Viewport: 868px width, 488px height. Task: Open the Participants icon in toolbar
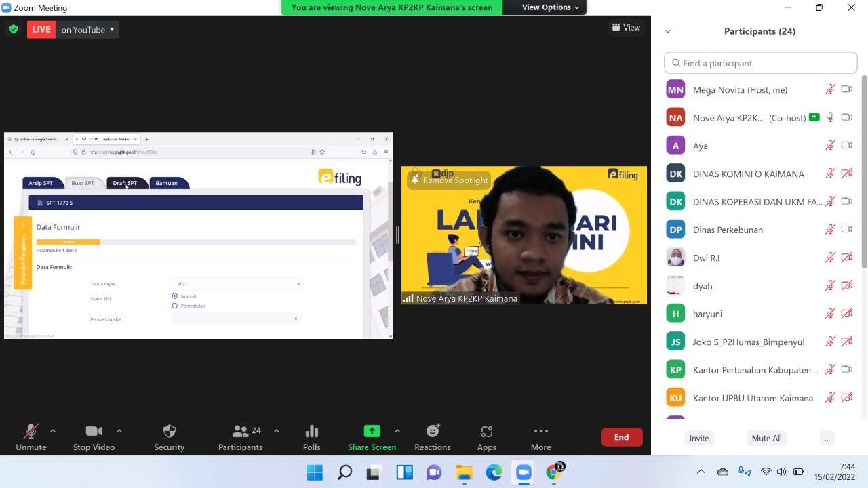pyautogui.click(x=240, y=432)
